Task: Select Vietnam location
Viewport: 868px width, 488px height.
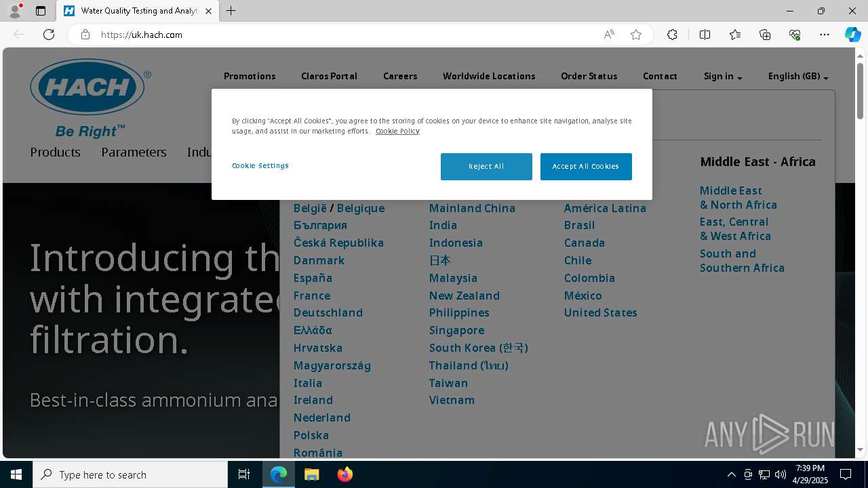Action: pos(452,400)
